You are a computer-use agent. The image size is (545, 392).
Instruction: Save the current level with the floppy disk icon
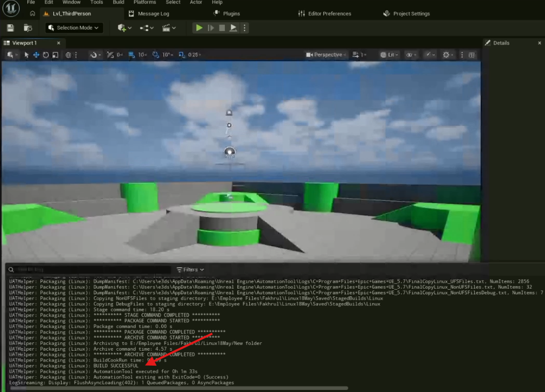click(10, 28)
